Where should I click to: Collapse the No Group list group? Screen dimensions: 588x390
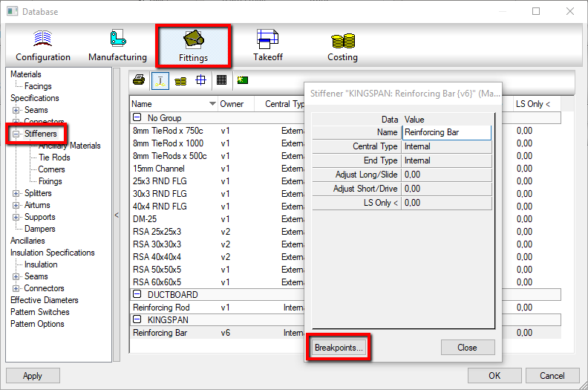(137, 117)
